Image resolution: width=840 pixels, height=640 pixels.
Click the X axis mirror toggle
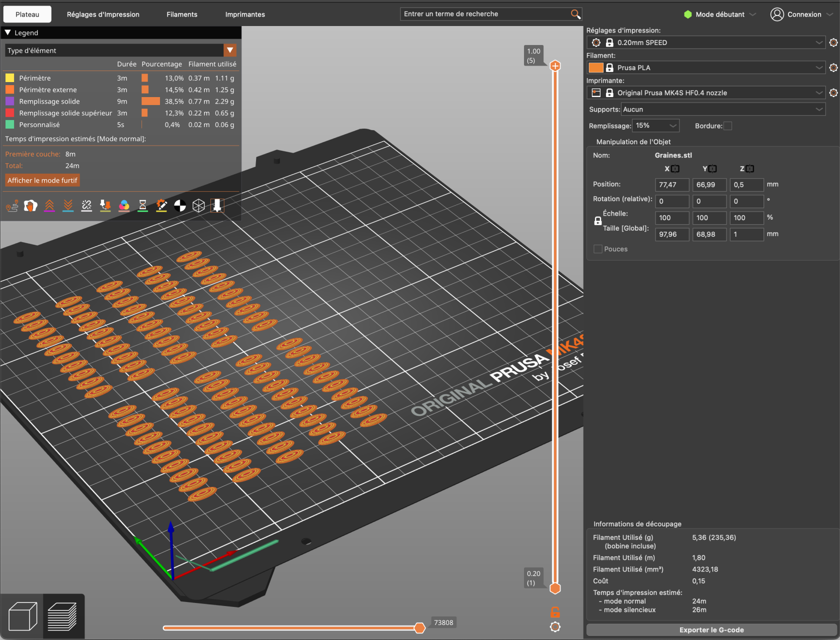pyautogui.click(x=675, y=169)
